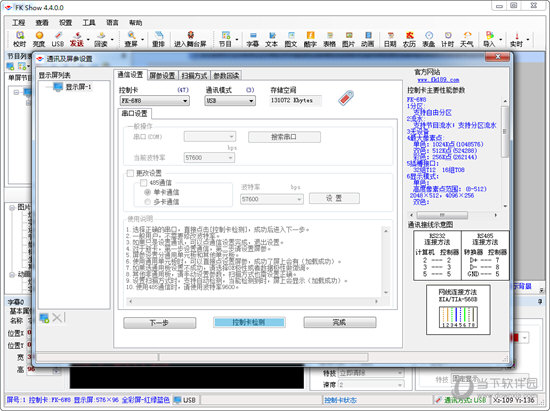The width and height of the screenshot is (550, 411).
Task: Insert a 表盘 clock dial element
Action: (x=429, y=39)
